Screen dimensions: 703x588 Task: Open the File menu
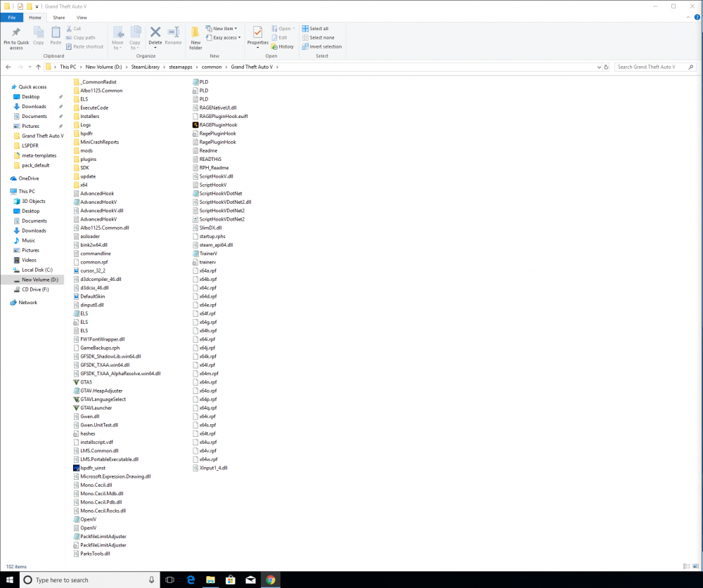12,17
